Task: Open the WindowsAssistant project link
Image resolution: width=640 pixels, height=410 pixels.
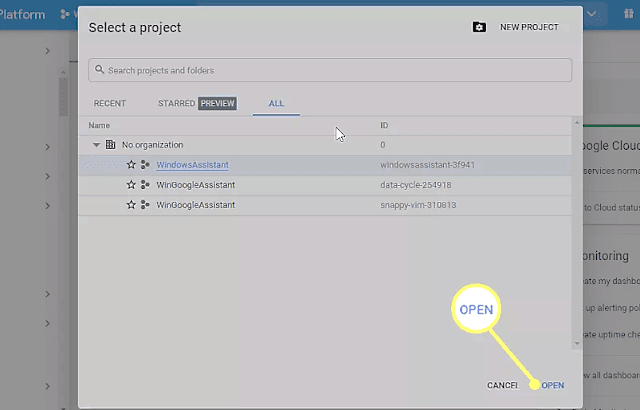Action: pos(192,165)
